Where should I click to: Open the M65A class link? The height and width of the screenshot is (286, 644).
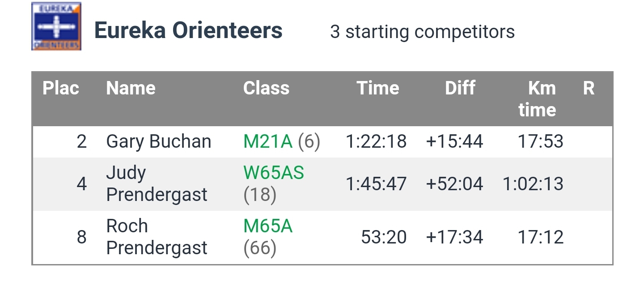pos(267,226)
